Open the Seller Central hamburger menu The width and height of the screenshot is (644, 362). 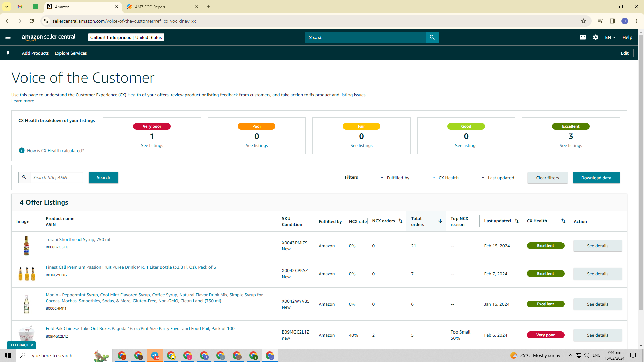pos(8,37)
